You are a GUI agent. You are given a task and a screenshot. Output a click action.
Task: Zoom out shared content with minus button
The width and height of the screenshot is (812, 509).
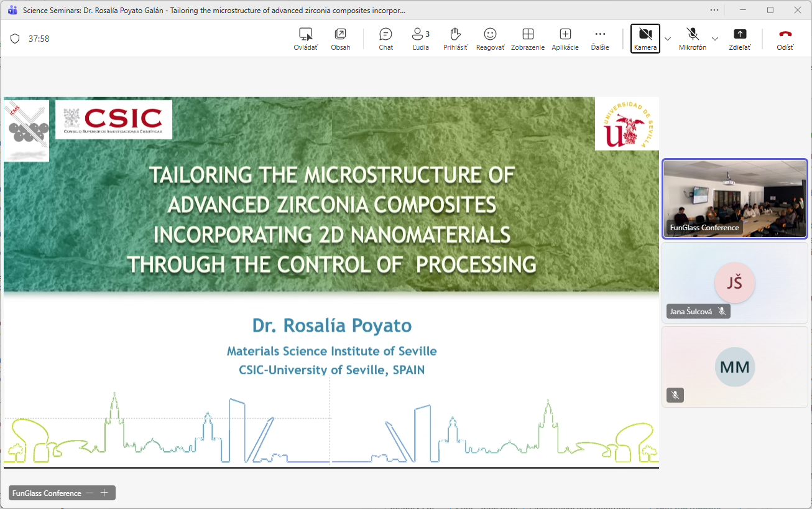coord(90,493)
